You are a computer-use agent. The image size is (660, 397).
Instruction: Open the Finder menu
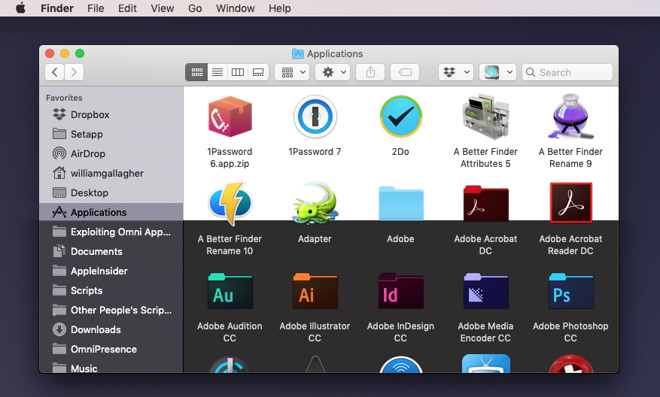coord(57,8)
